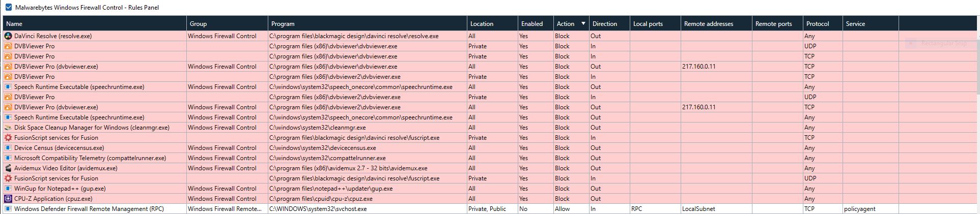This screenshot has height=214, width=980.
Task: Select the CPU-Z Application (cpuz.exe) rule
Action: [53, 199]
